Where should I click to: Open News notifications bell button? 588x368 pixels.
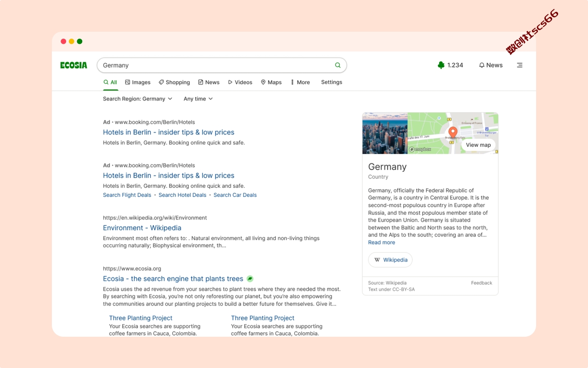click(x=491, y=65)
